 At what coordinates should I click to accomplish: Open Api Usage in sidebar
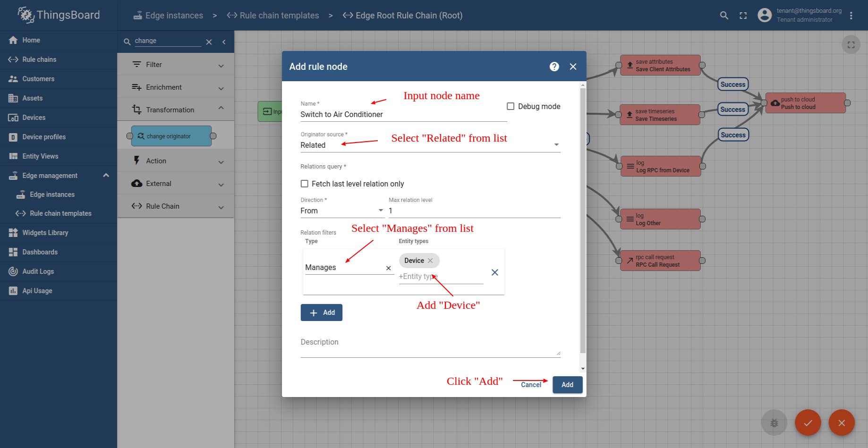59,291
